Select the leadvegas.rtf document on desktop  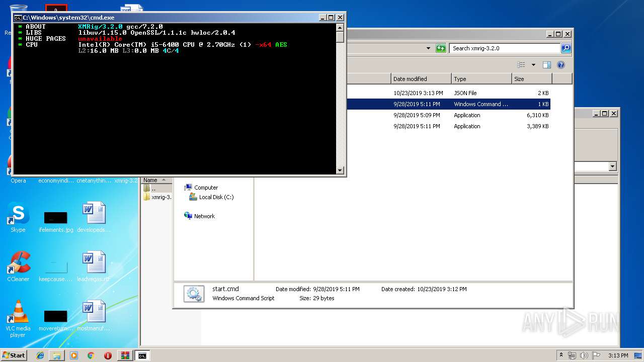point(94,267)
